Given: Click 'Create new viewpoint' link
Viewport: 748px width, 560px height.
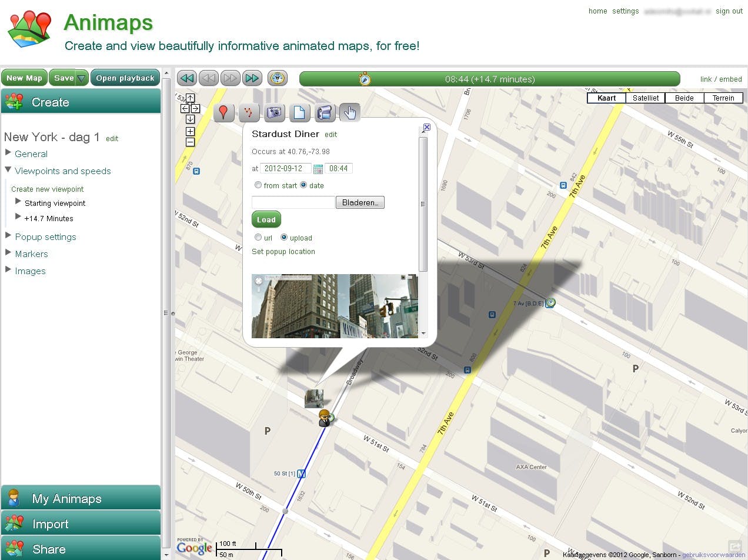Looking at the screenshot, I should click(x=48, y=189).
